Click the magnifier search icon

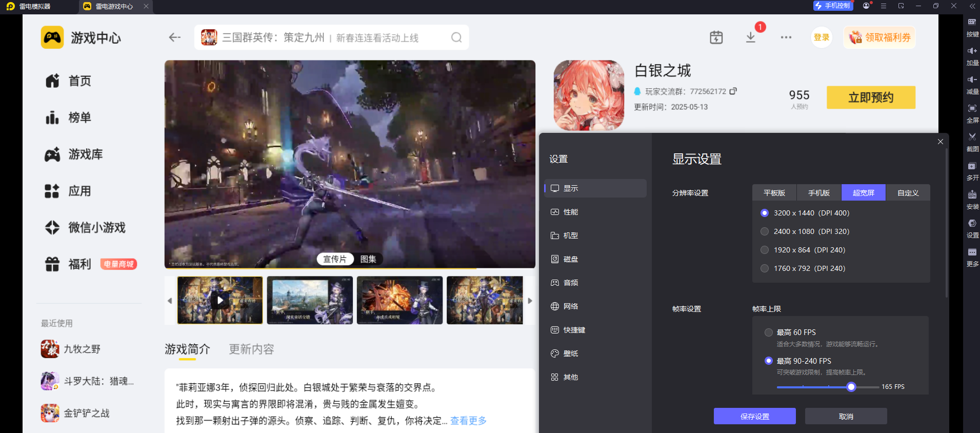pos(456,37)
